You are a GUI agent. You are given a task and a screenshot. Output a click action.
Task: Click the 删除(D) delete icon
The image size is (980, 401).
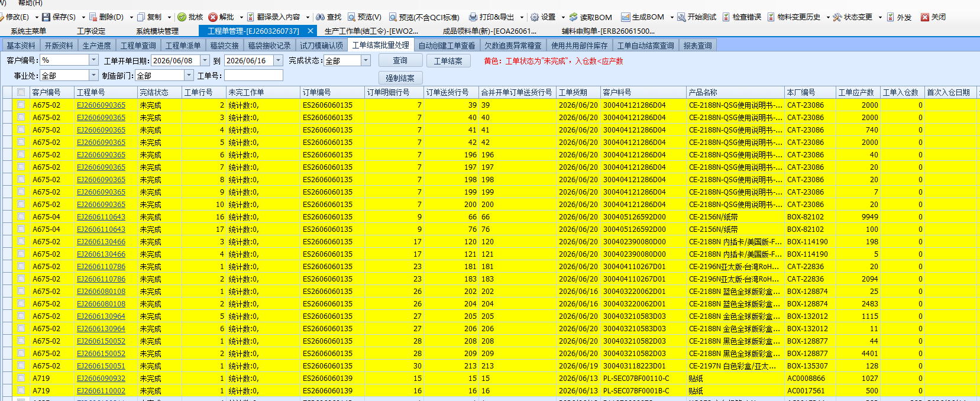[92, 17]
